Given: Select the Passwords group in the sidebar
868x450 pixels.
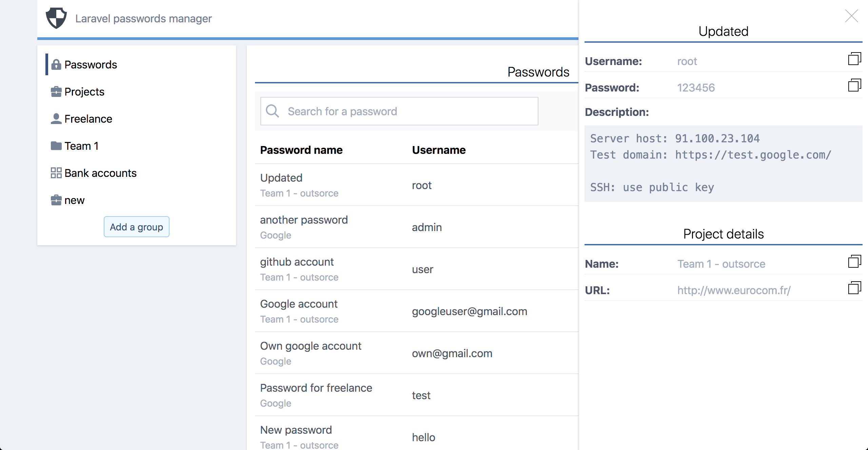Looking at the screenshot, I should point(91,64).
